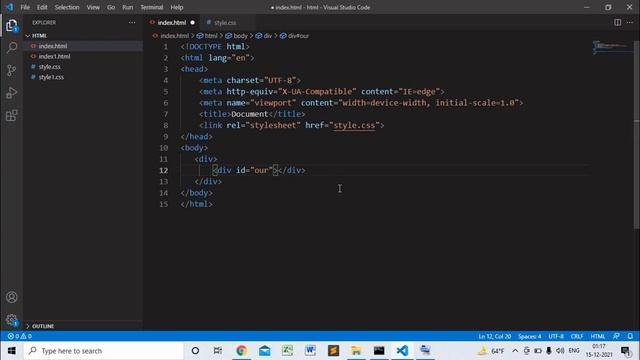Click the Windows Start button

pos(11,351)
